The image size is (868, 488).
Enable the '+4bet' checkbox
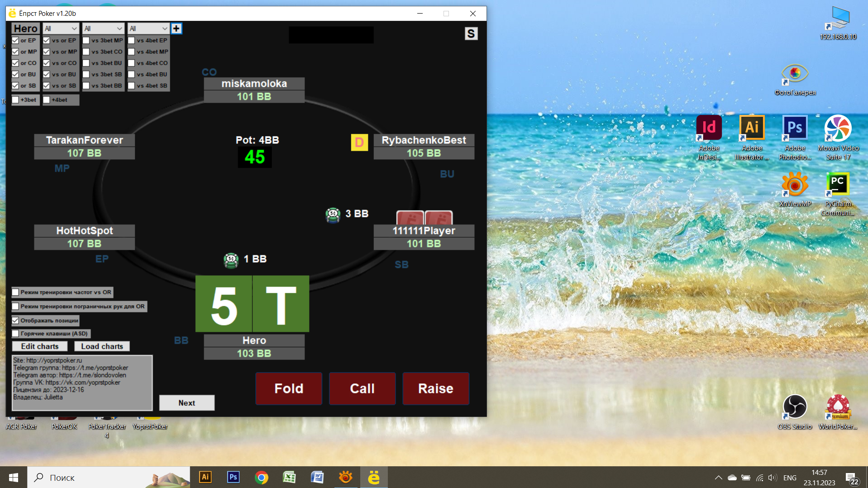pos(47,100)
